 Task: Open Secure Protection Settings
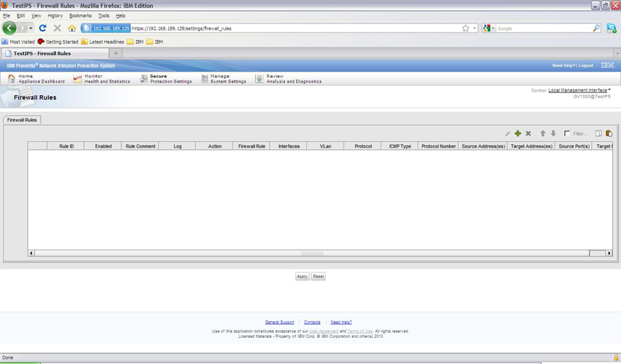tap(166, 79)
